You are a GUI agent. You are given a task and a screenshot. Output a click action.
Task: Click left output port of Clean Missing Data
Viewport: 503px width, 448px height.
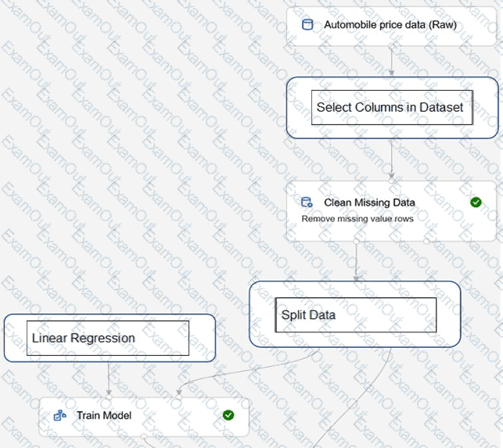[356, 242]
